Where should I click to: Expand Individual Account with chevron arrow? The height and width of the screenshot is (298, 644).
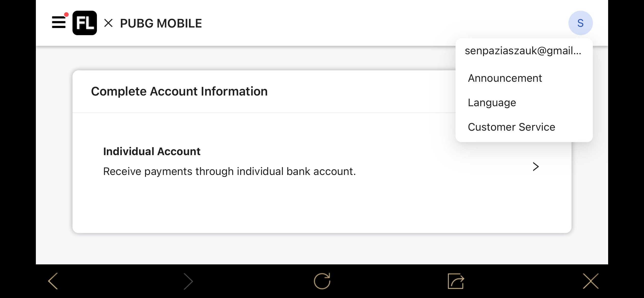click(536, 167)
